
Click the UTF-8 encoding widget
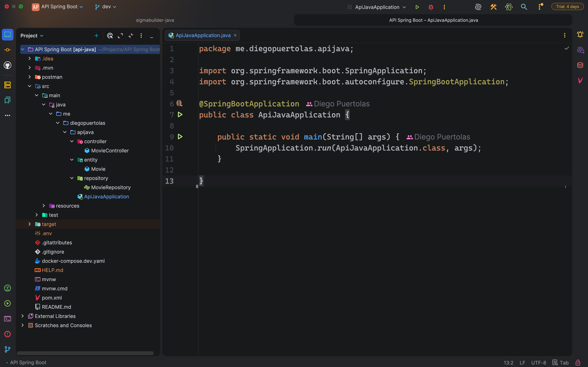coord(539,363)
